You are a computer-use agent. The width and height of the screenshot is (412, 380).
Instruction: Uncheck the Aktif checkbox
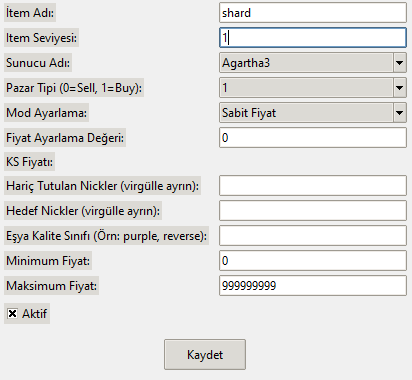click(x=12, y=314)
